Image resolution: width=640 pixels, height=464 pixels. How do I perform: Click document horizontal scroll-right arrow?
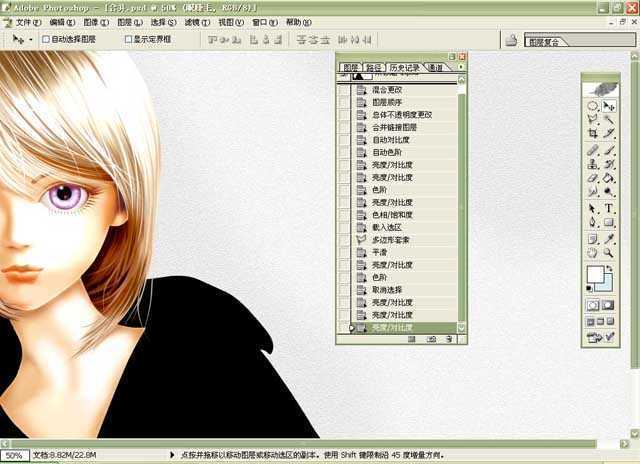(x=624, y=444)
